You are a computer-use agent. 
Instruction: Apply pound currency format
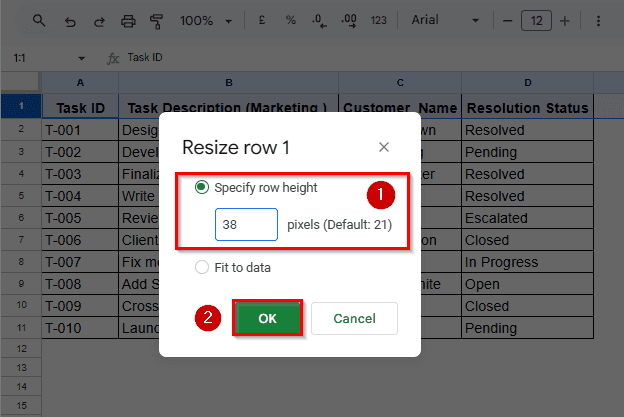pyautogui.click(x=262, y=21)
